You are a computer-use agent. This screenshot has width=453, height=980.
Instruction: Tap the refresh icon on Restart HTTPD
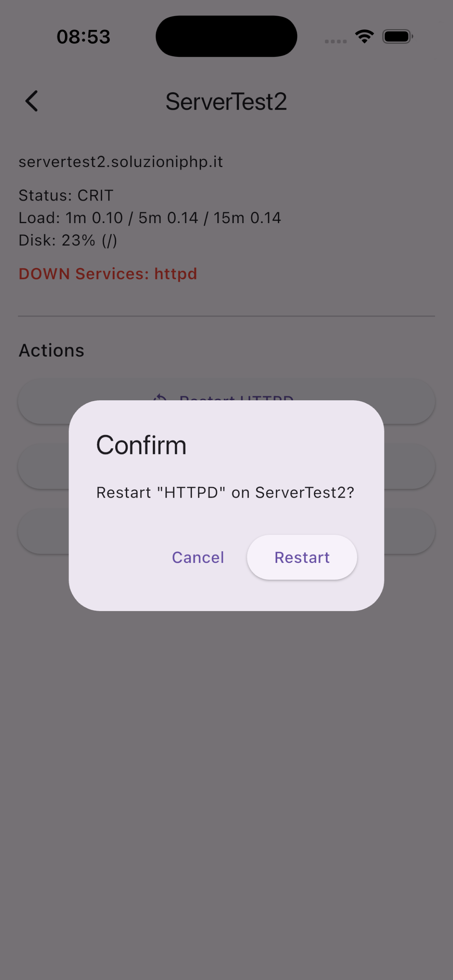pyautogui.click(x=160, y=397)
